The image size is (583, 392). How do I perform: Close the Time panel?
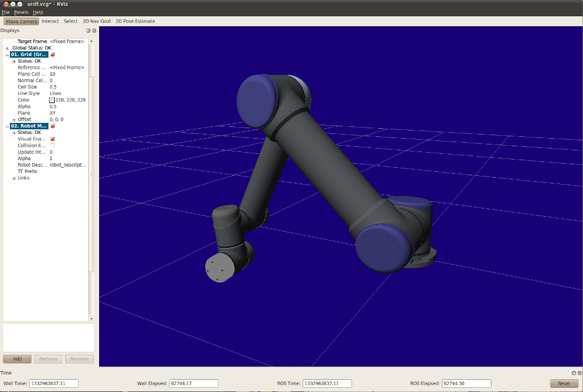(579, 373)
